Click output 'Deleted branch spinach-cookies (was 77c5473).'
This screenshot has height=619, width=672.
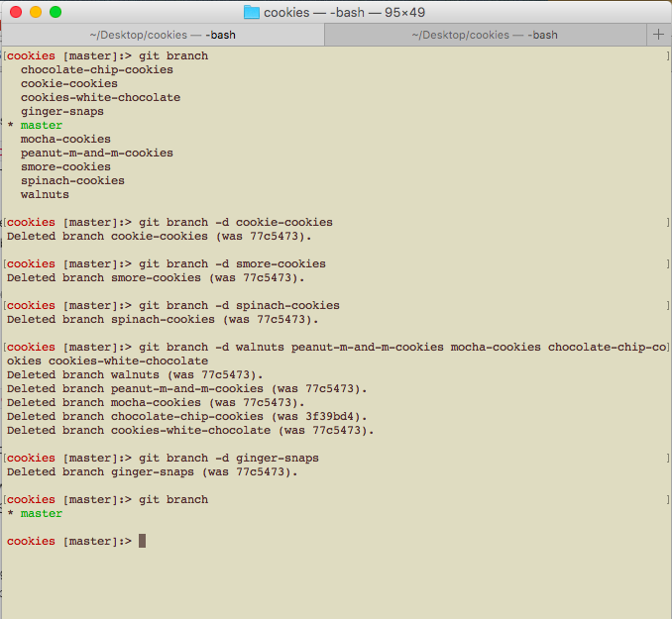pyautogui.click(x=163, y=319)
